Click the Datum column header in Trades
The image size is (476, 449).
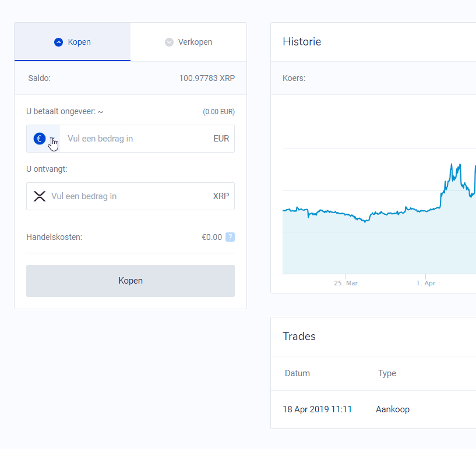click(x=297, y=373)
